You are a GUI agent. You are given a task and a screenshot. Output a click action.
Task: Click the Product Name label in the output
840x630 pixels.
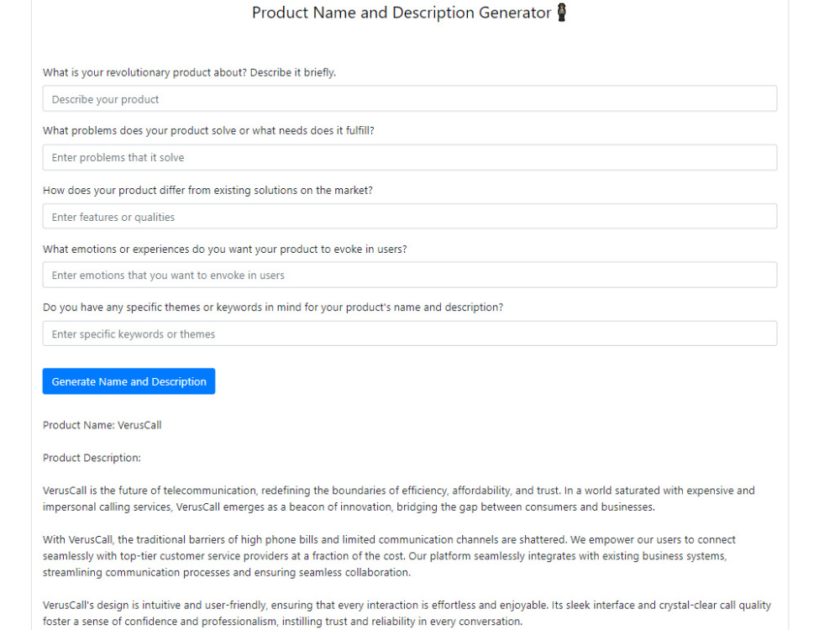[x=79, y=425]
